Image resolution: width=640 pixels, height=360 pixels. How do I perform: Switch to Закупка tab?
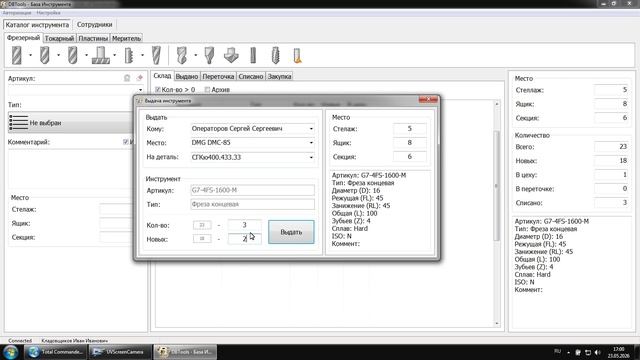click(279, 76)
